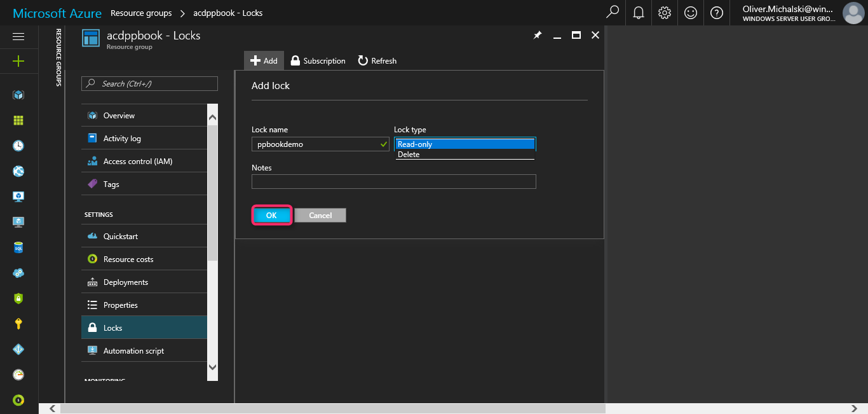Screen dimensions: 868x414
Task: Click the horizontal scrollbar left arrow
Action: point(52,408)
